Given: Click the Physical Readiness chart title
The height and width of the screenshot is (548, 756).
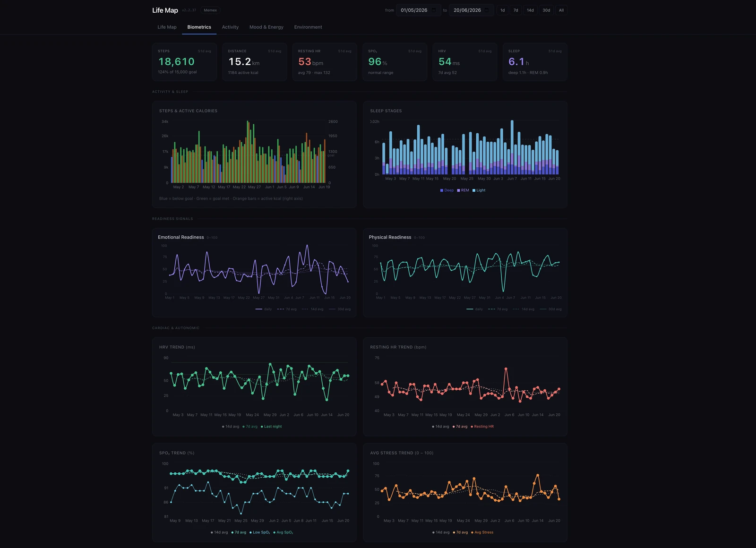Looking at the screenshot, I should coord(390,237).
